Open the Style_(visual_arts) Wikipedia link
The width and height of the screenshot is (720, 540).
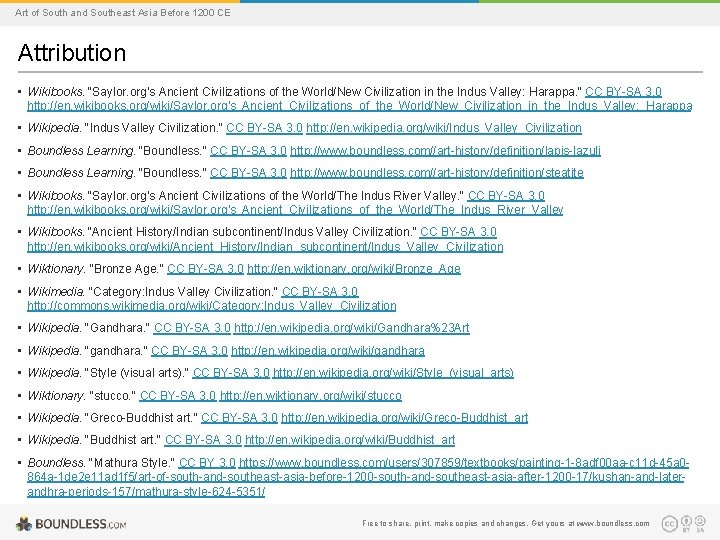click(393, 372)
